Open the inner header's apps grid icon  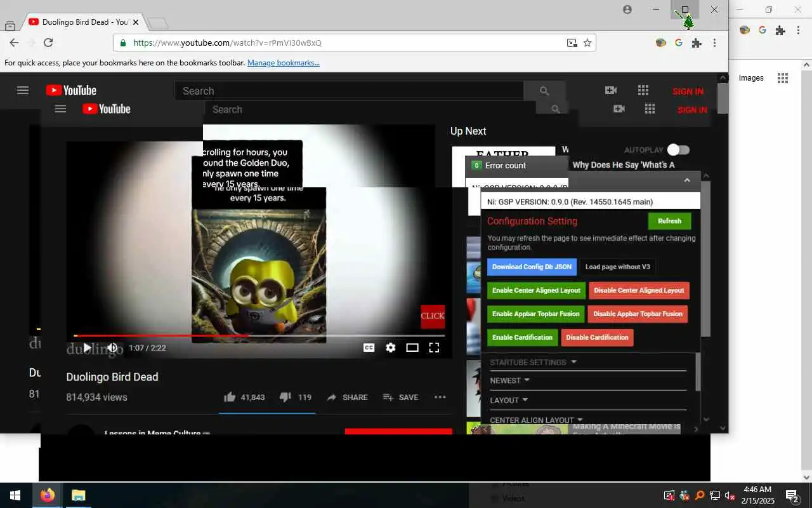pos(650,109)
